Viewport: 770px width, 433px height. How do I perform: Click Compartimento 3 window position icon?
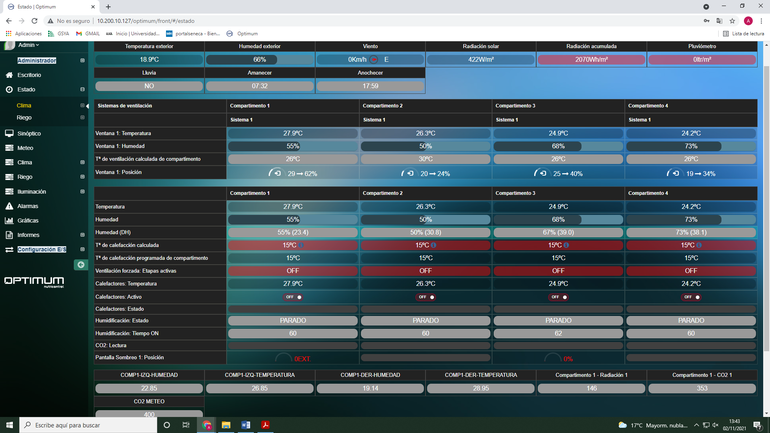click(x=540, y=173)
